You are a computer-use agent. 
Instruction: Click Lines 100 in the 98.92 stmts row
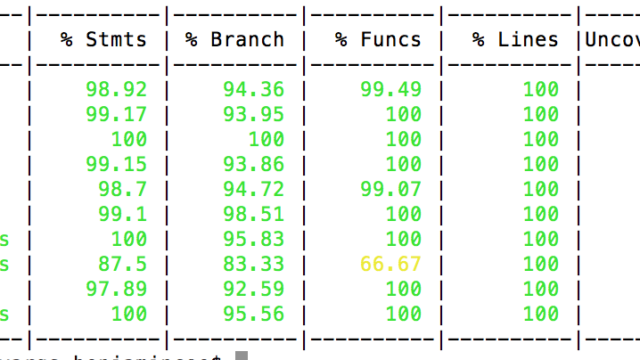[540, 89]
